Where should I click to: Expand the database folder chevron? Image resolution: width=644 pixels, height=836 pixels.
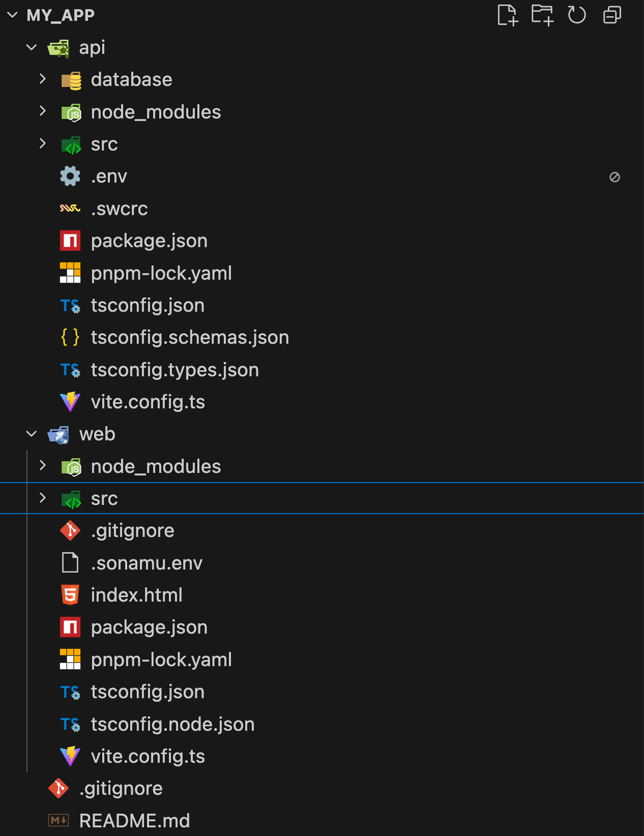point(43,79)
